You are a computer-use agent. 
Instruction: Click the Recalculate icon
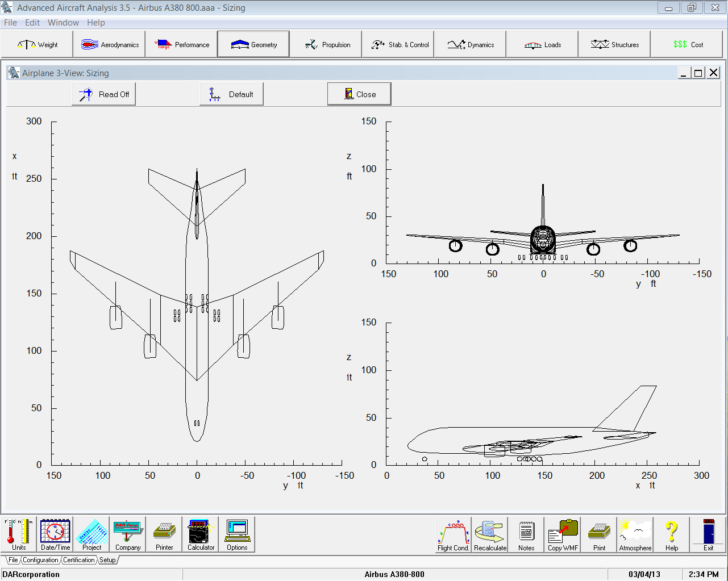coord(490,534)
